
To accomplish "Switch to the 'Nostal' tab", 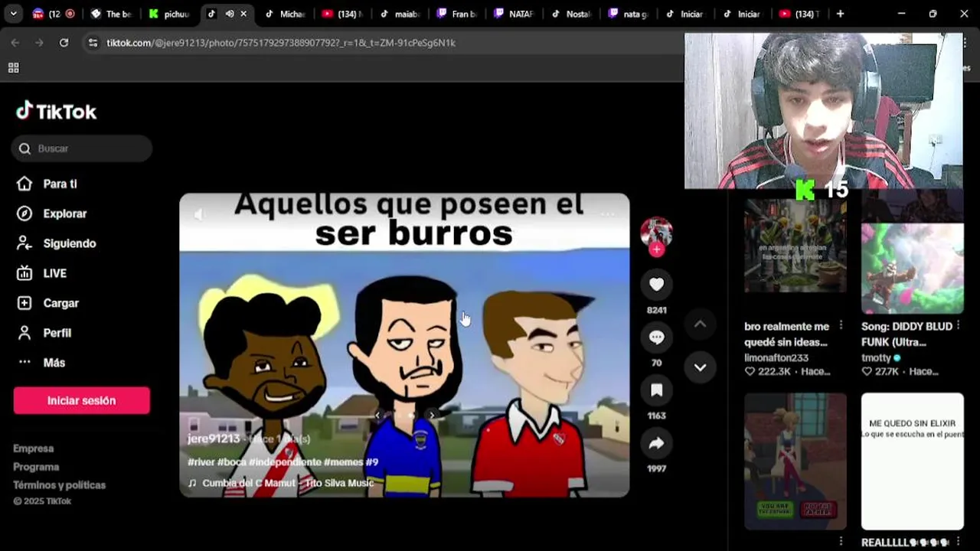I will [572, 14].
